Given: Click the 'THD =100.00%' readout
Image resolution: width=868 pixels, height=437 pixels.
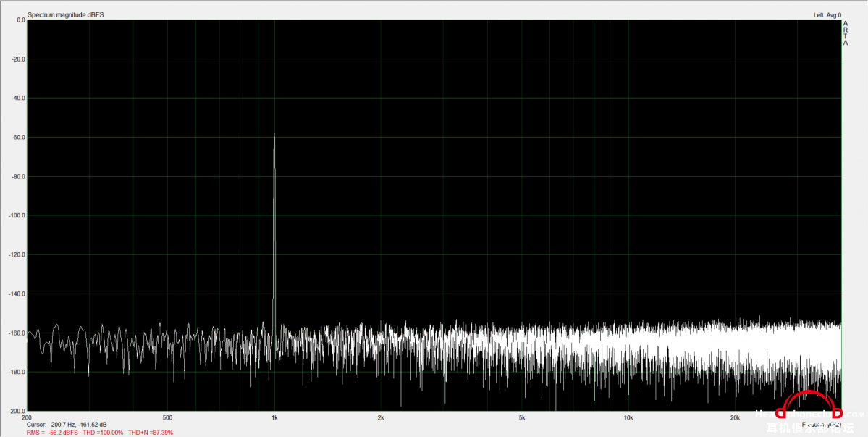Looking at the screenshot, I should click(103, 431).
